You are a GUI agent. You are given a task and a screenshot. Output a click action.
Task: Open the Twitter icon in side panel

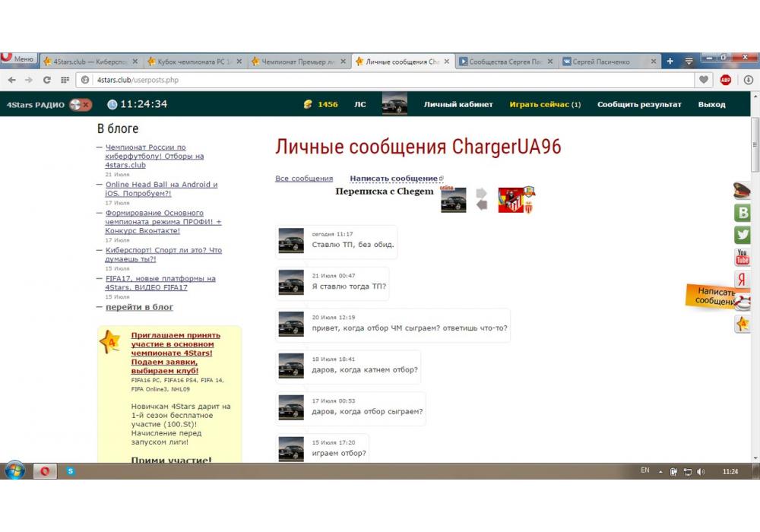pos(742,235)
